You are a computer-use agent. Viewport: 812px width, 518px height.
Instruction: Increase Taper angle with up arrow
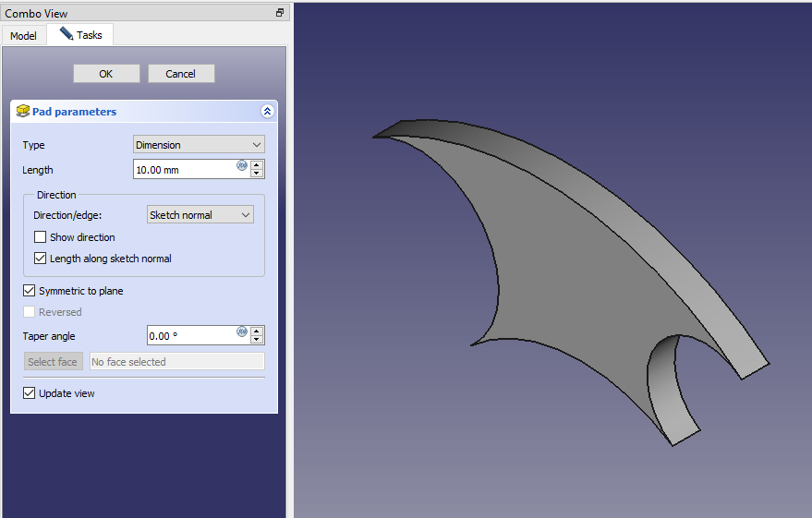pyautogui.click(x=257, y=331)
